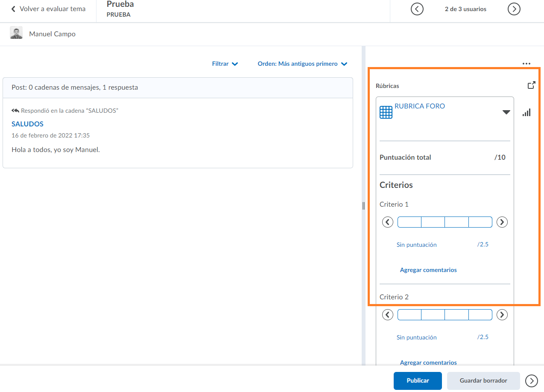Click Manuel Campo's profile picture
Screen dimensions: 544x392
click(x=16, y=33)
